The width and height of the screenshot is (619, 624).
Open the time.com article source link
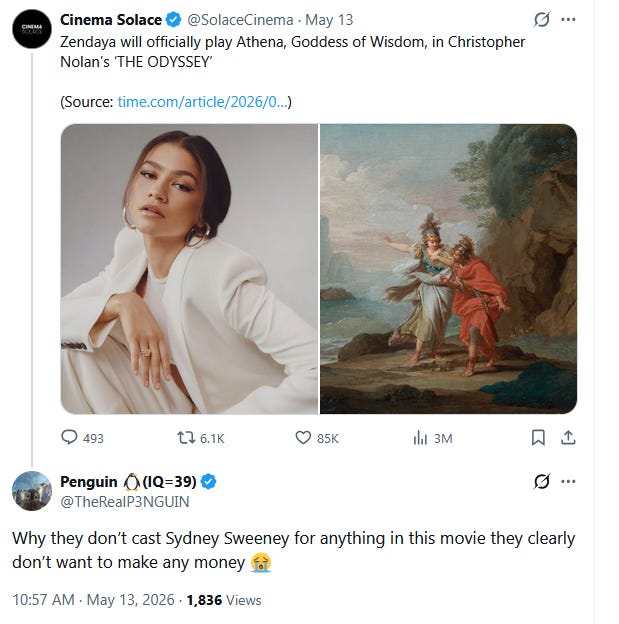coord(202,102)
